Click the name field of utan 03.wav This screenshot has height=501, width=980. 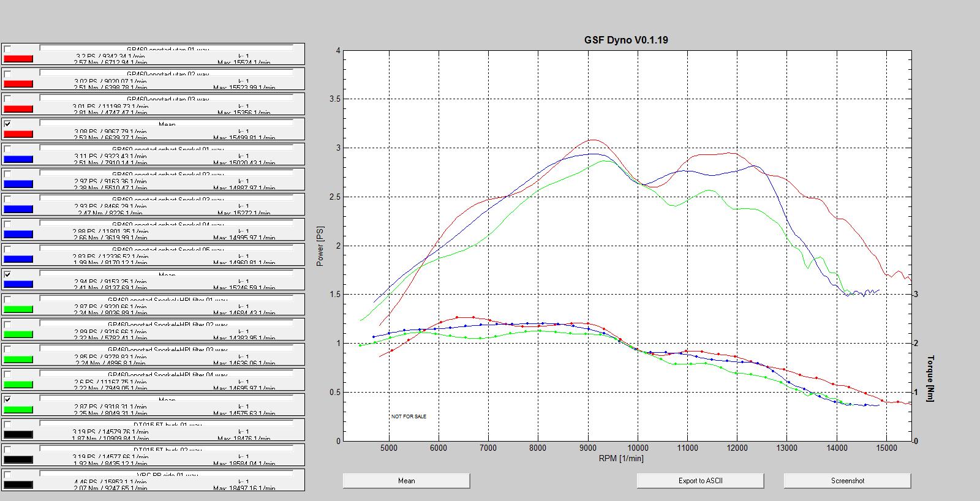tap(167, 98)
